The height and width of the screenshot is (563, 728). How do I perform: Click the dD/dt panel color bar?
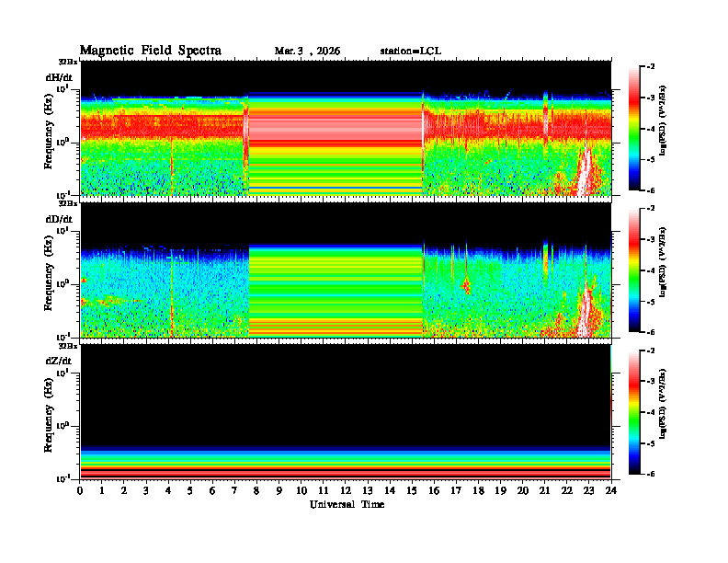coord(633,270)
